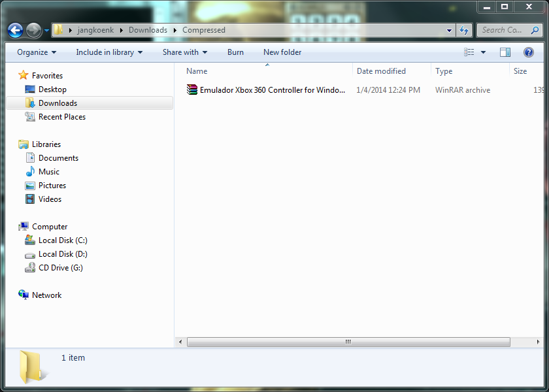This screenshot has height=392, width=549.
Task: Click the Favorites star icon
Action: coord(24,75)
